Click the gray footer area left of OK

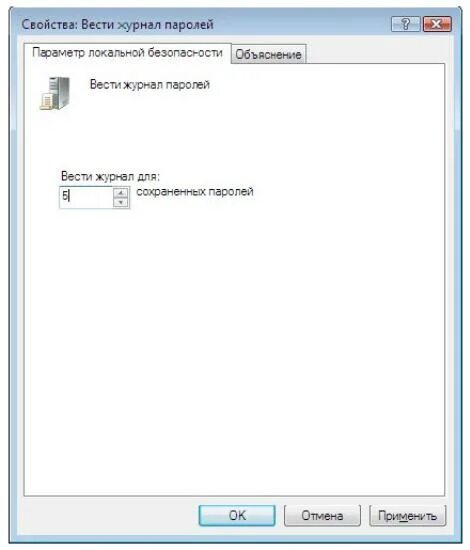[x=105, y=515]
